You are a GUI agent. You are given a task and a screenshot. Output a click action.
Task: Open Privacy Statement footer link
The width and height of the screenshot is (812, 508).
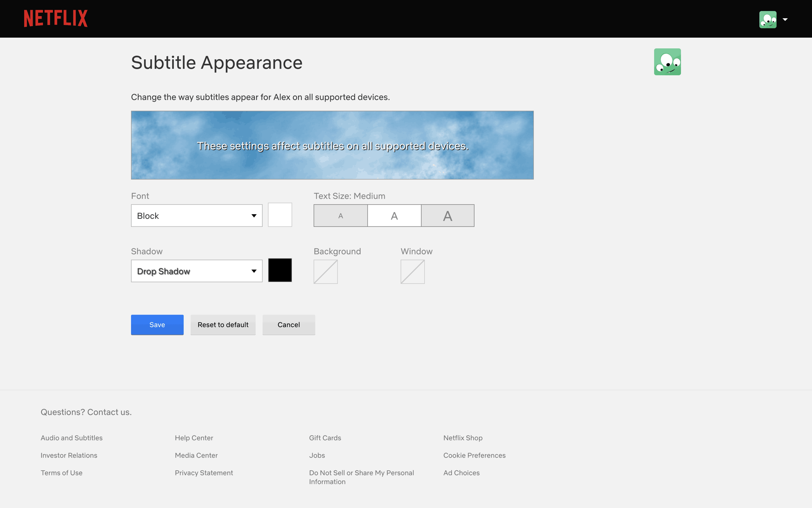point(204,472)
